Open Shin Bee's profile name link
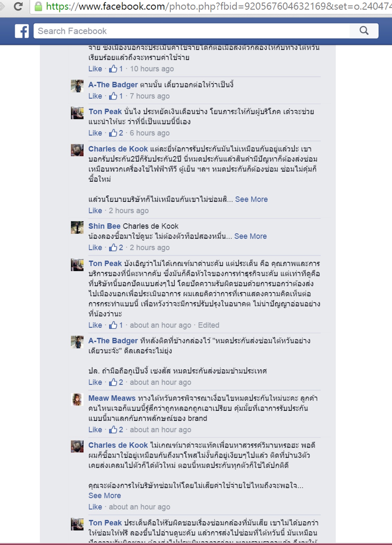Image resolution: width=392 pixels, height=545 pixels. pos(104,226)
